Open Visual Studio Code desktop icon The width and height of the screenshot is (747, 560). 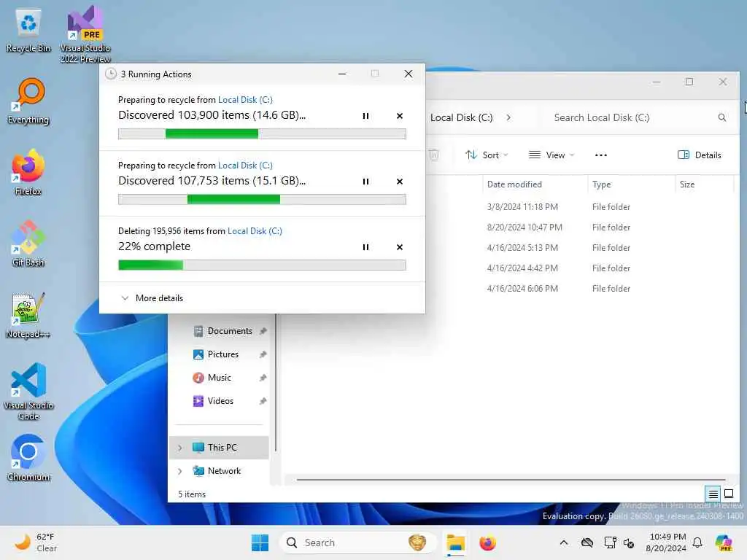coord(28,392)
